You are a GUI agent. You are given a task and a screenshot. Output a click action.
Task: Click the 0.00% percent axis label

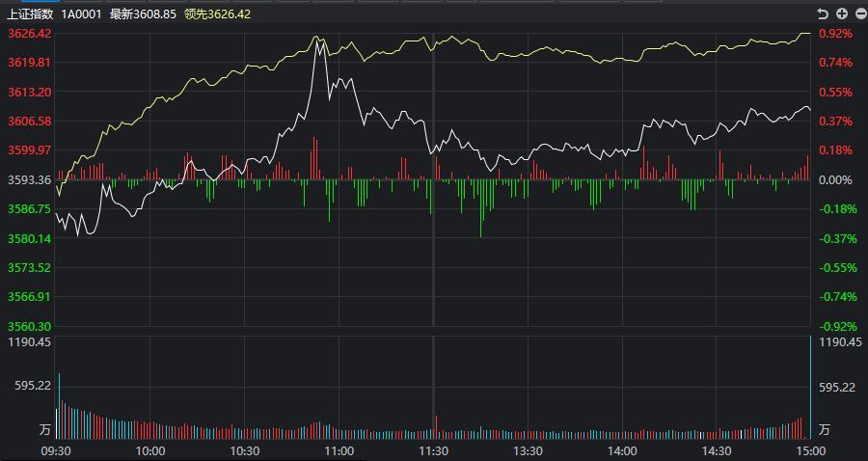click(x=836, y=179)
